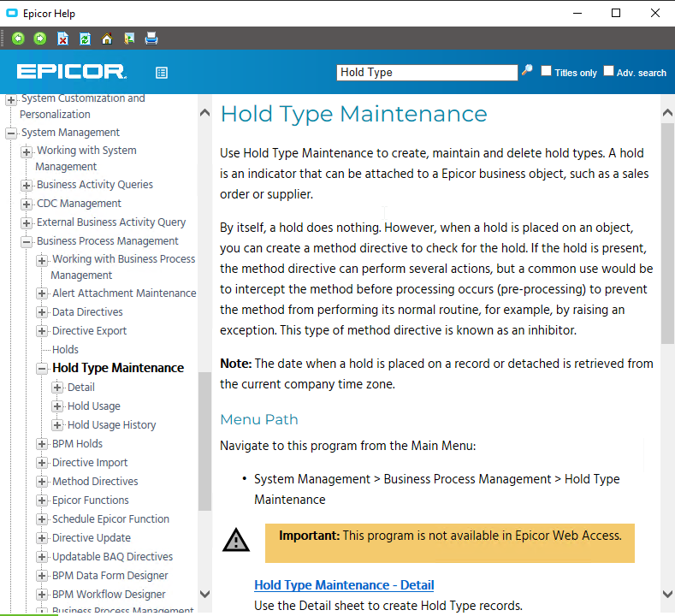The image size is (675, 616).
Task: Open the Home page icon
Action: tap(107, 38)
